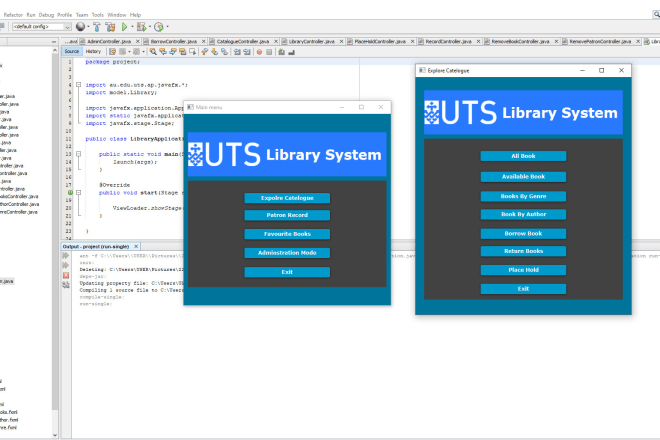This screenshot has width=660, height=440.
Task: Click Shift Line Left icon
Action: tap(237, 52)
